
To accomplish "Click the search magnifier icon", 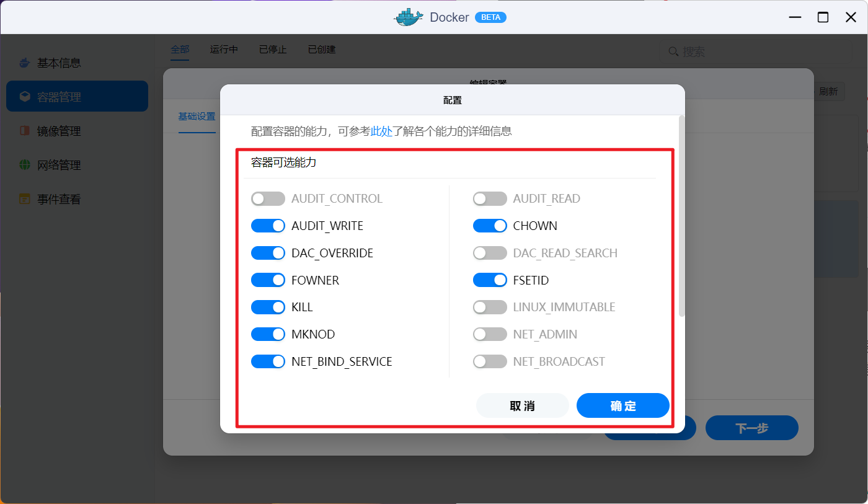I will (673, 52).
